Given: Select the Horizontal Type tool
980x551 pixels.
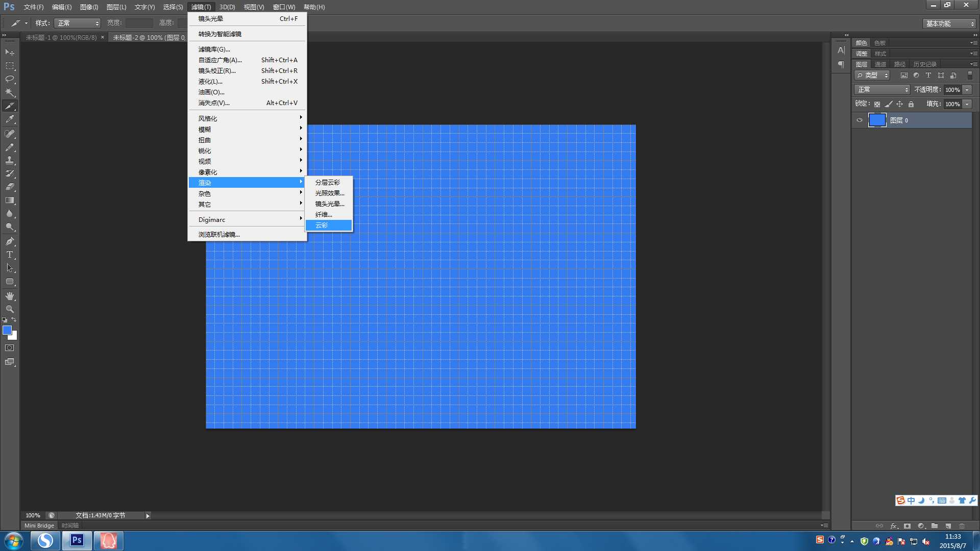Looking at the screenshot, I should tap(10, 255).
